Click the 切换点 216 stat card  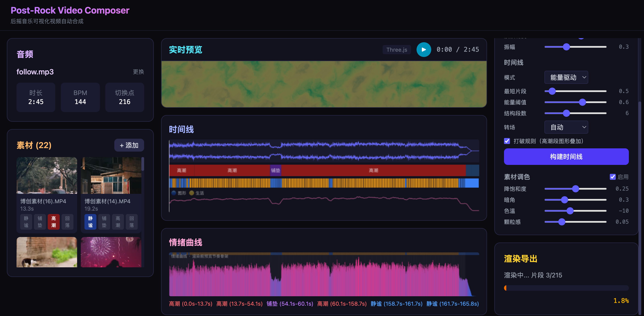tap(124, 97)
